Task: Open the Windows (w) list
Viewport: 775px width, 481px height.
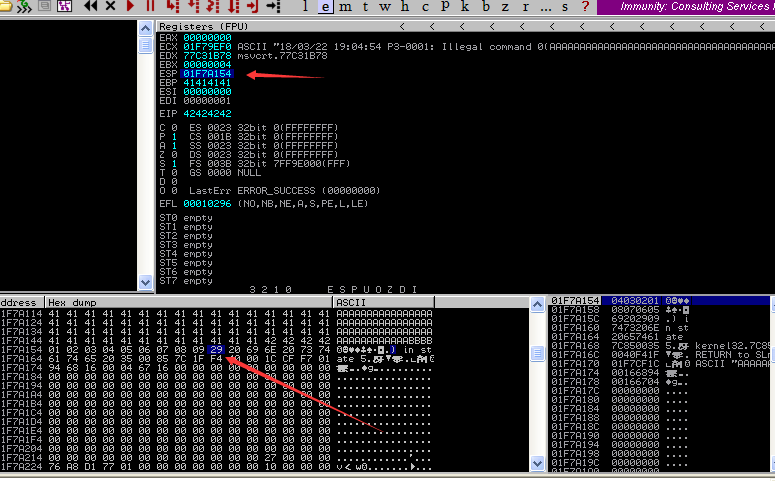Action: tap(385, 6)
